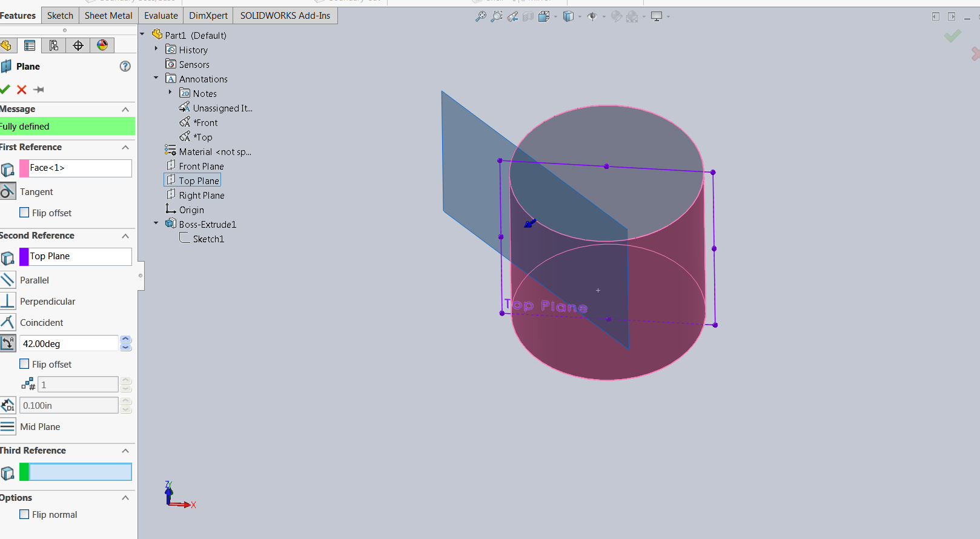Accept plane with green OK checkmark
980x539 pixels.
pos(5,90)
